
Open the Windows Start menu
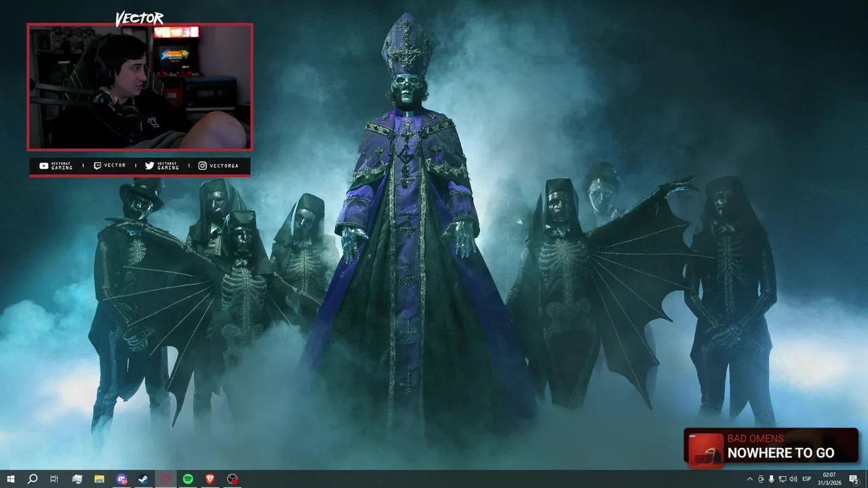[x=11, y=479]
